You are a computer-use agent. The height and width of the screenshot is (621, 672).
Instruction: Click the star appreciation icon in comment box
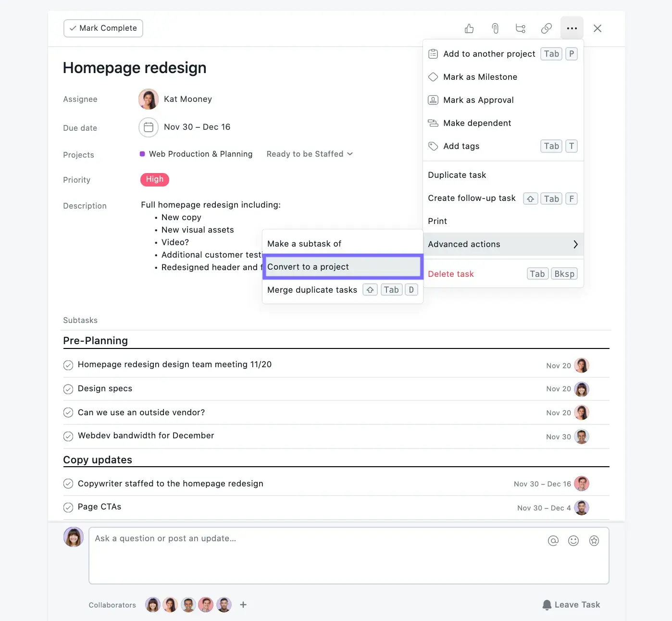click(x=594, y=541)
